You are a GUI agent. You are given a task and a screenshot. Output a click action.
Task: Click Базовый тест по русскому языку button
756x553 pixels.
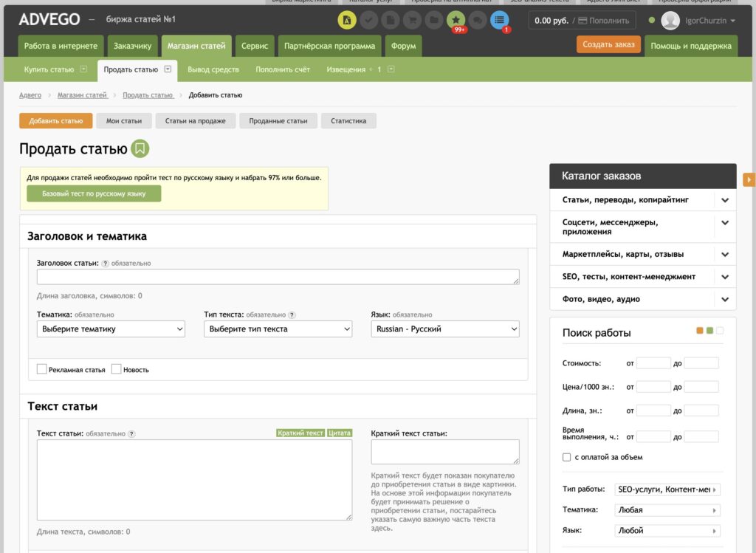click(x=94, y=194)
